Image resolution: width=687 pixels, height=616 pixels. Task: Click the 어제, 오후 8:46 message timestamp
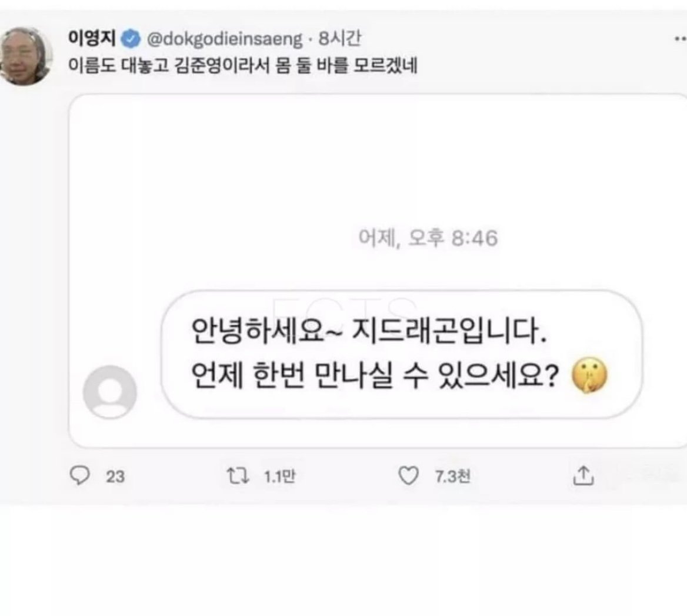pos(428,238)
